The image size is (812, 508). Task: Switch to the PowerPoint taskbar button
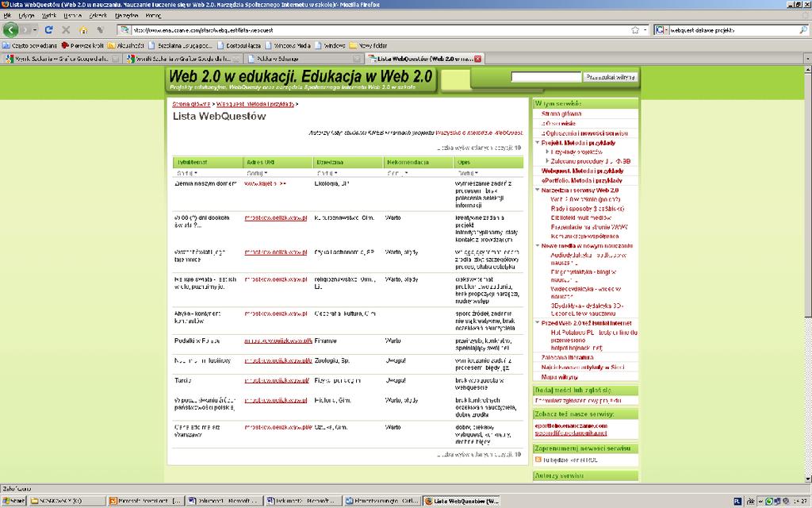click(x=146, y=502)
